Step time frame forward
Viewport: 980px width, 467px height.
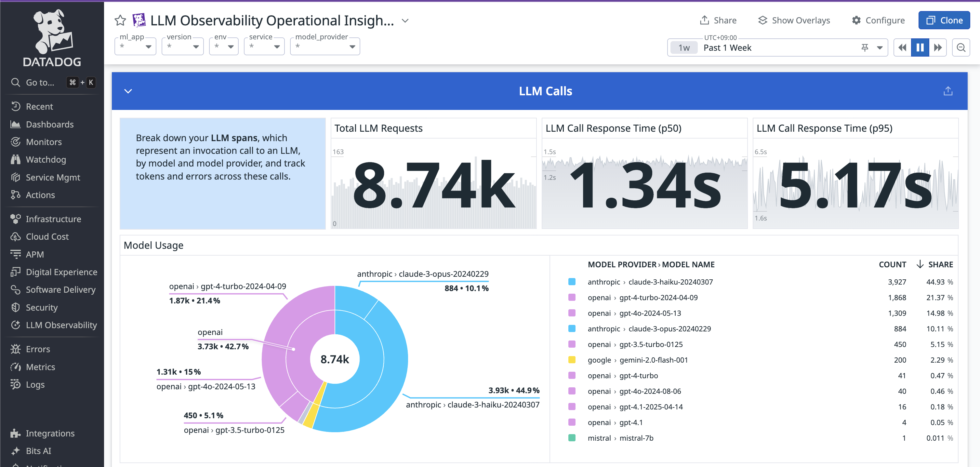coord(938,47)
